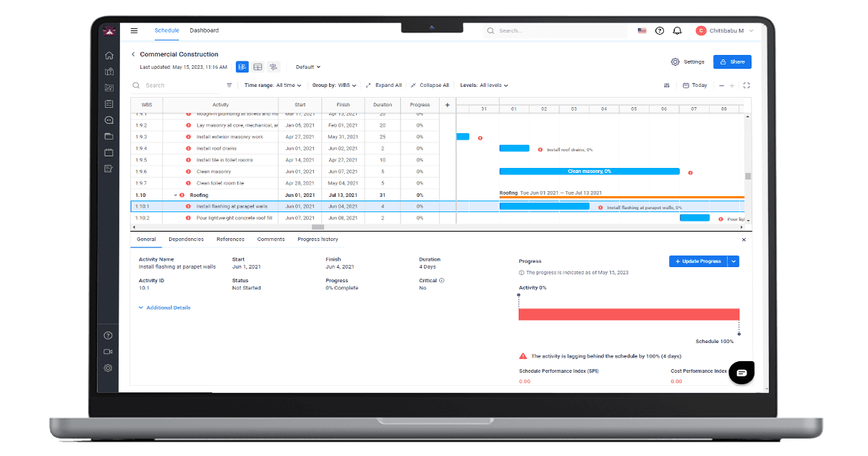Open the Dependencies tab in details panel
This screenshot has width=868, height=456.
(x=187, y=240)
